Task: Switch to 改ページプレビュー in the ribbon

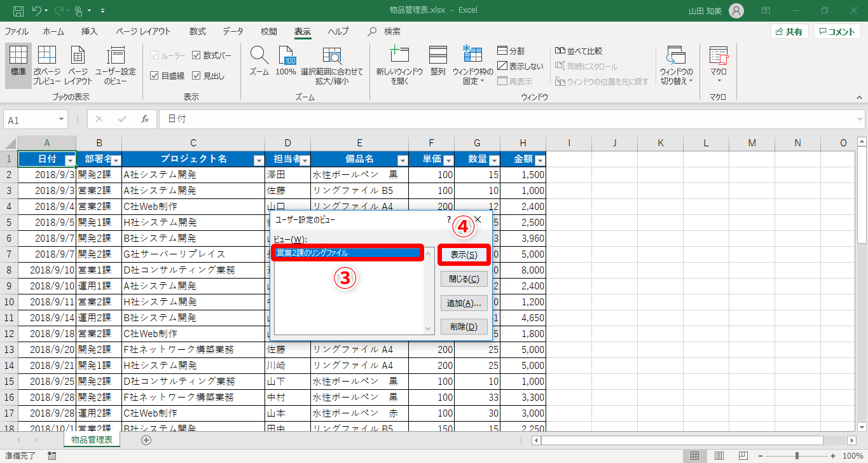Action: [x=47, y=66]
